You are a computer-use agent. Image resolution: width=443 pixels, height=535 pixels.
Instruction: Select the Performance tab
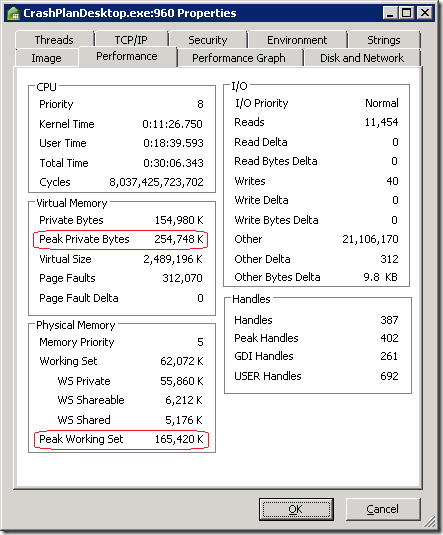(x=127, y=56)
